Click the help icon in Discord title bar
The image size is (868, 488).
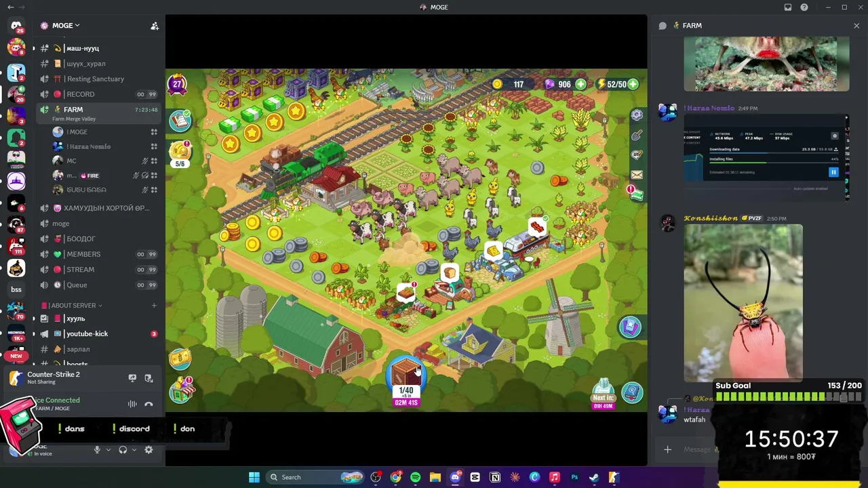click(x=804, y=7)
